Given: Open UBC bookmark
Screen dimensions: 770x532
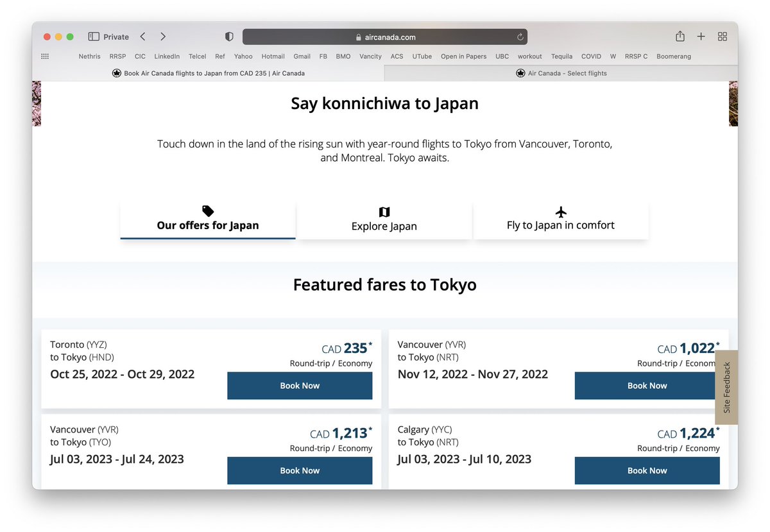Looking at the screenshot, I should (502, 56).
